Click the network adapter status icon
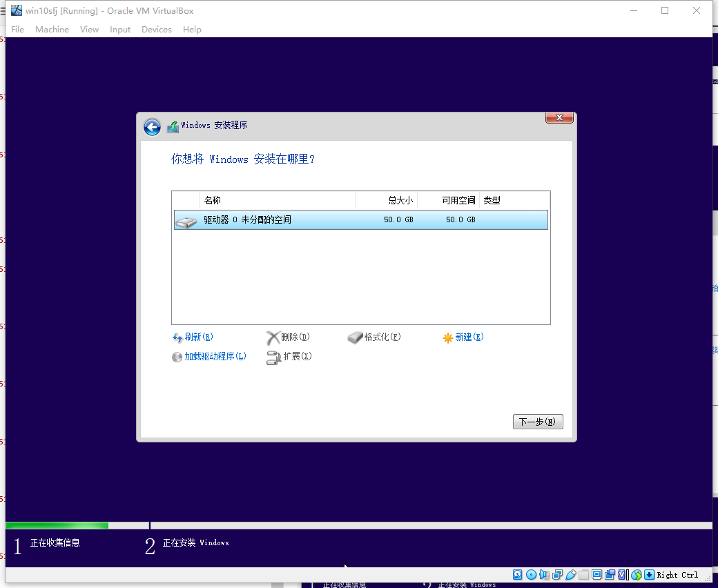 point(557,575)
